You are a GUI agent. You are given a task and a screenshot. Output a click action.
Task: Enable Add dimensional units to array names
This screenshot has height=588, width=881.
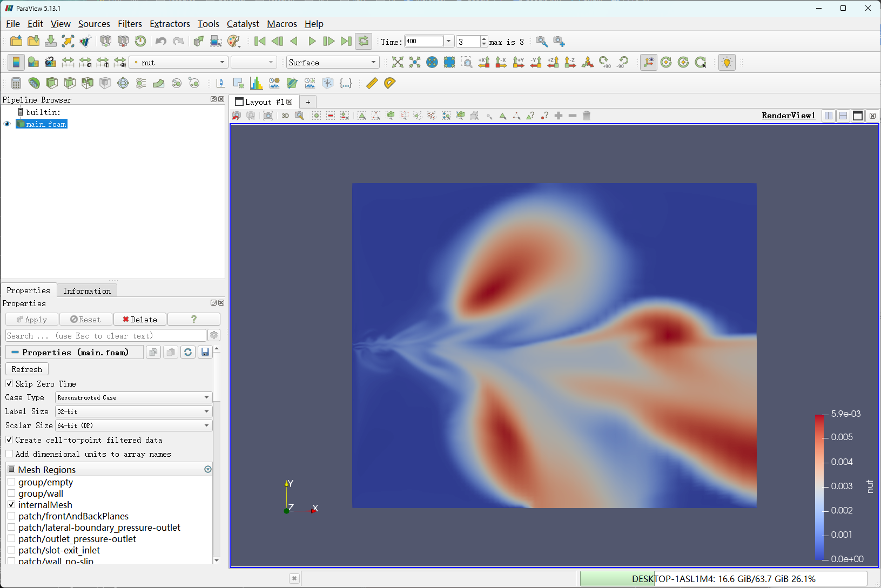click(x=9, y=454)
